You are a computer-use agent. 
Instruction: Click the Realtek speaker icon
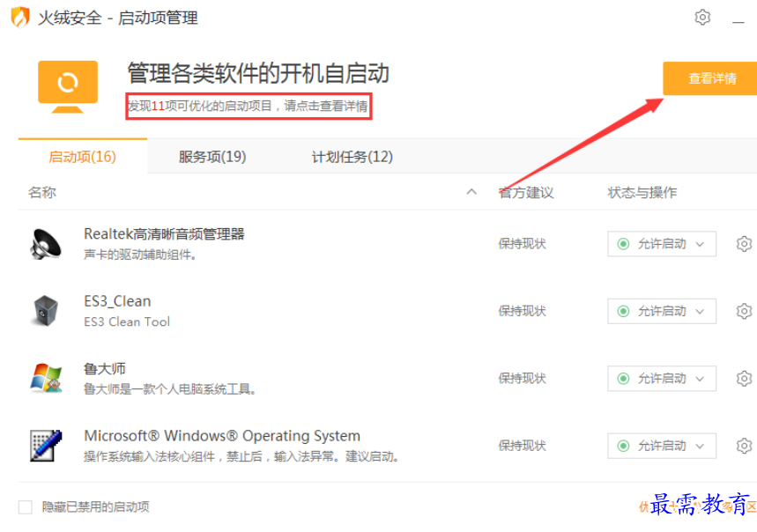click(x=46, y=244)
